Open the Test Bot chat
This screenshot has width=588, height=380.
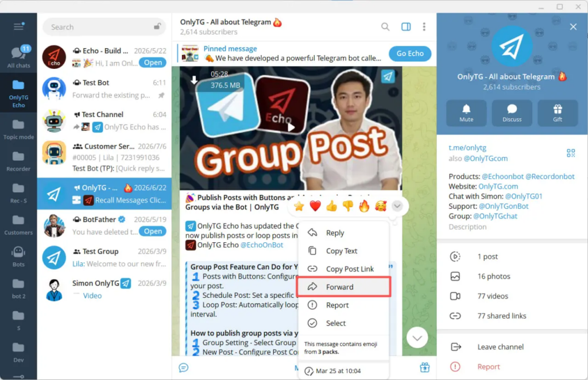tap(105, 88)
